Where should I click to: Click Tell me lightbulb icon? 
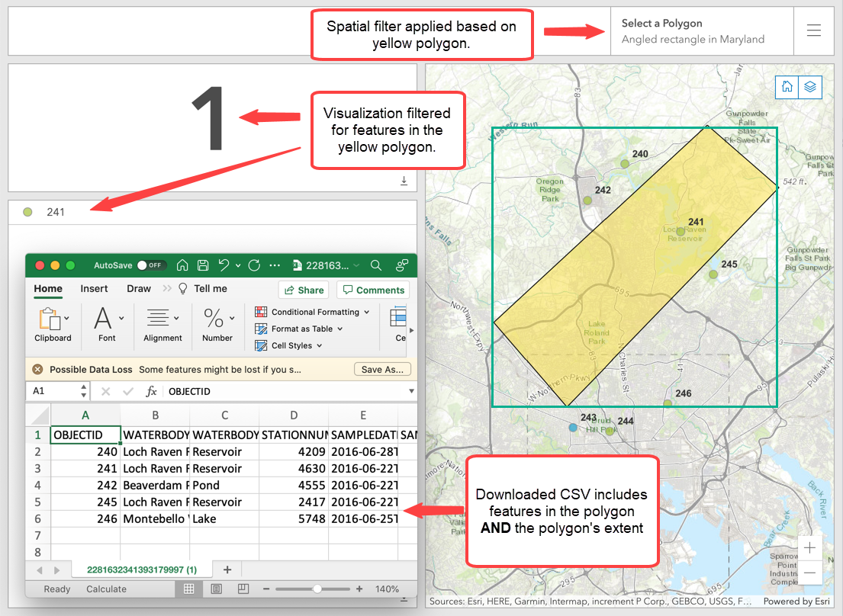pos(183,289)
